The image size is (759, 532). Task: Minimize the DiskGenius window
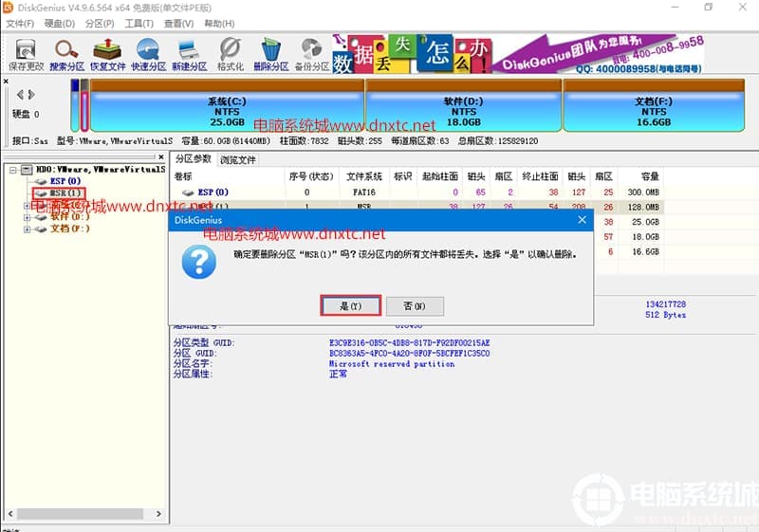pyautogui.click(x=676, y=8)
